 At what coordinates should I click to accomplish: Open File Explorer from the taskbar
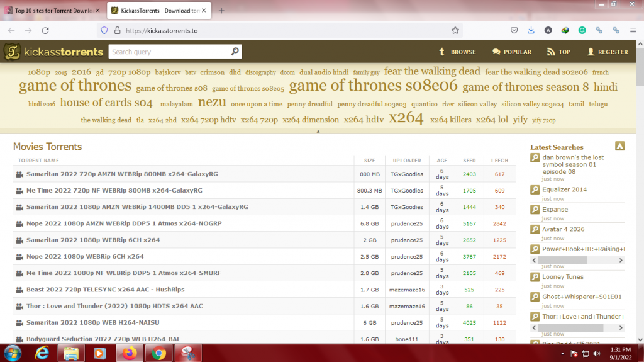pos(70,353)
